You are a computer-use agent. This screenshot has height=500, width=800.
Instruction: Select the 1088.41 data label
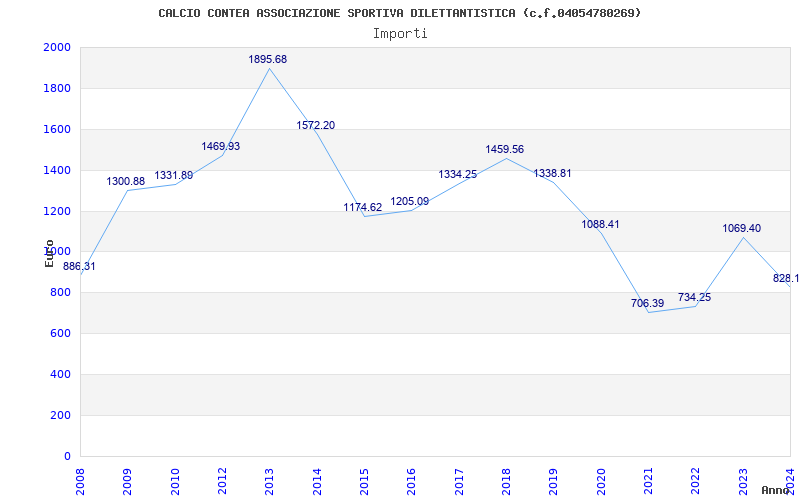point(601,224)
